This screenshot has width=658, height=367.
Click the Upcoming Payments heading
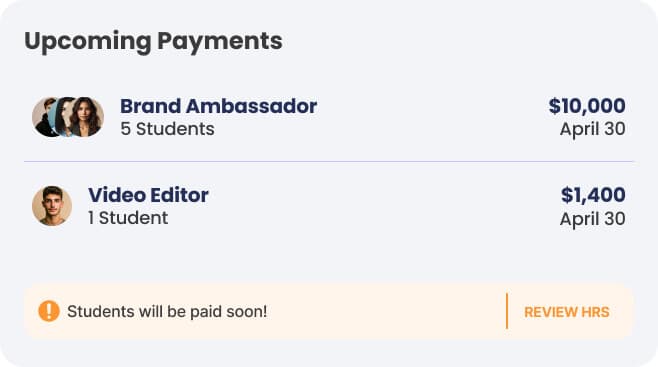153,41
